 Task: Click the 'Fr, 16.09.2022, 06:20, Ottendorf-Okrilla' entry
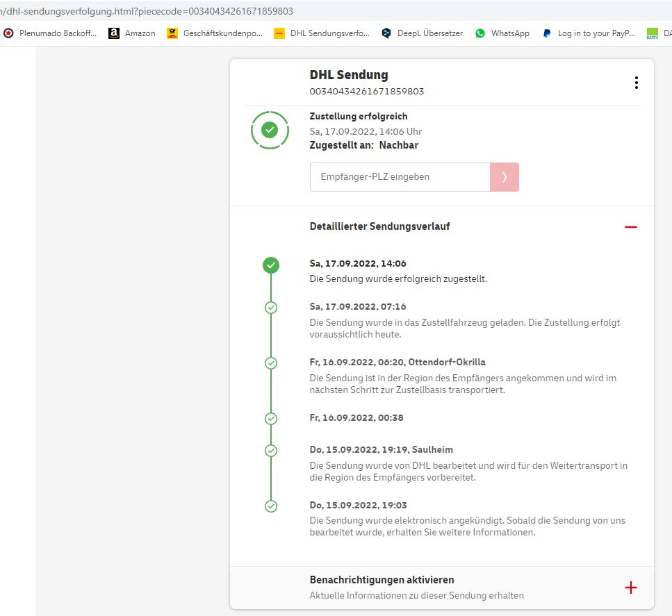[398, 362]
